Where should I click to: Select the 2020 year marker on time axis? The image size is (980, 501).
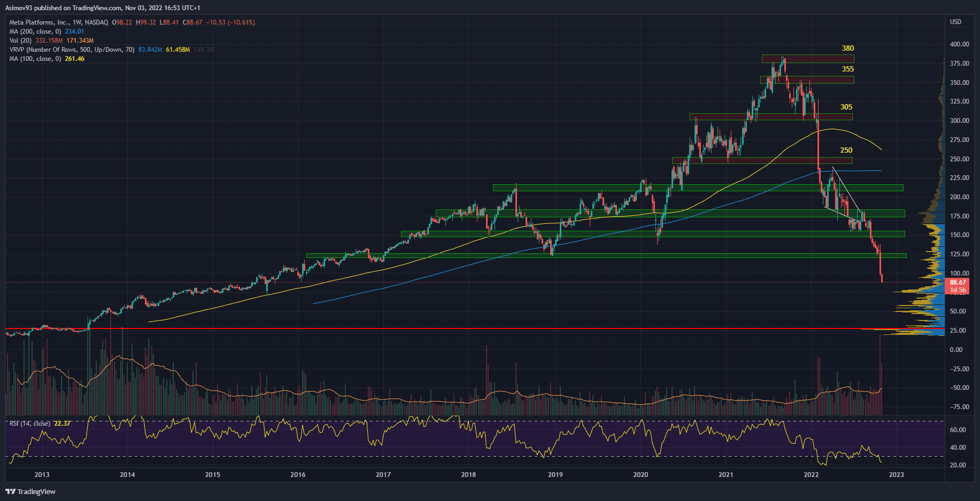(x=640, y=475)
